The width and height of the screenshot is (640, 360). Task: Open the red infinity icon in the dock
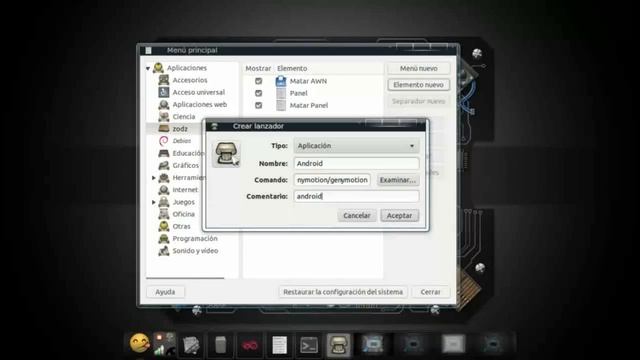click(250, 346)
